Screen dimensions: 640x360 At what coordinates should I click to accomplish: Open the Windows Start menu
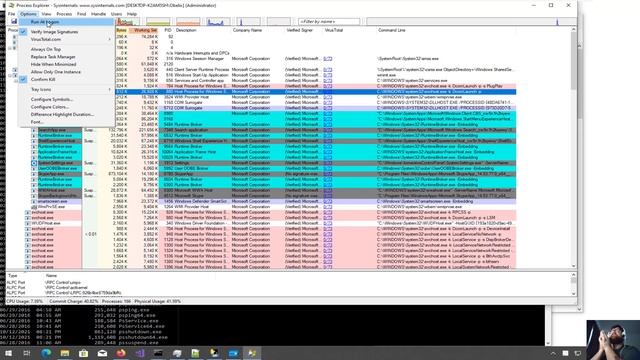point(8,353)
